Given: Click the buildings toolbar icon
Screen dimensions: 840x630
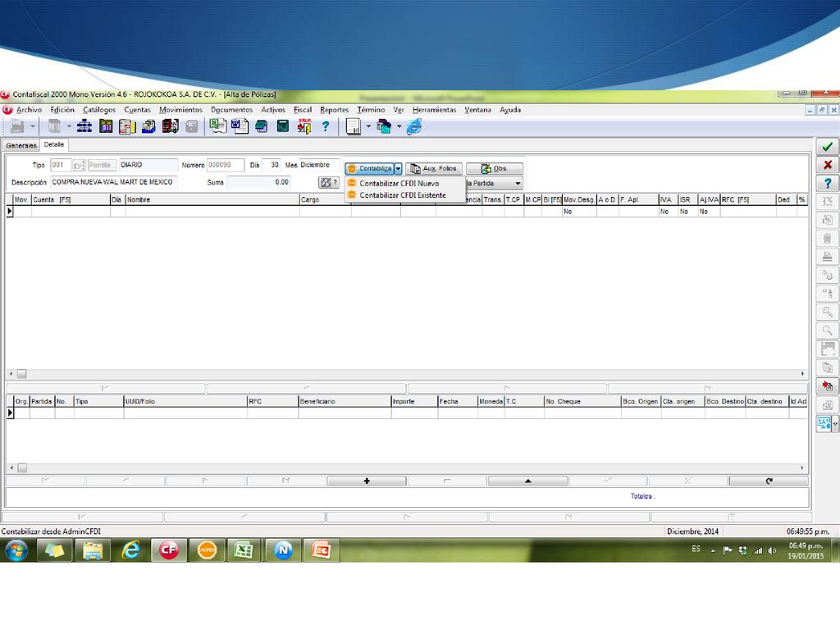Looking at the screenshot, I should 171,126.
